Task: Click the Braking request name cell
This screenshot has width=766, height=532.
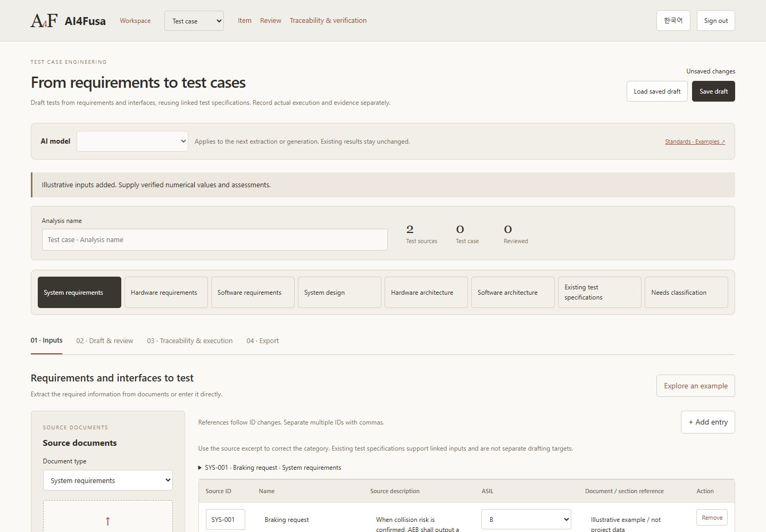Action: [x=287, y=520]
